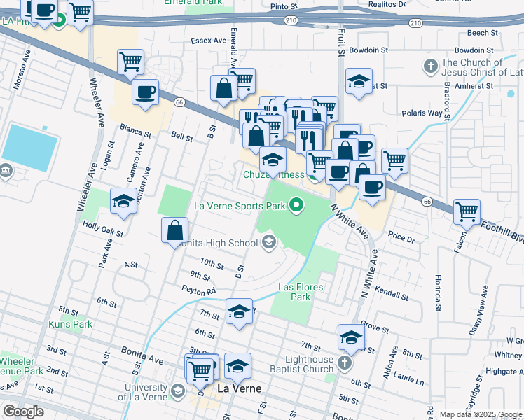The width and height of the screenshot is (524, 420).
Task: Click the Map data ©2025 Google attribution
Action: tap(479, 414)
